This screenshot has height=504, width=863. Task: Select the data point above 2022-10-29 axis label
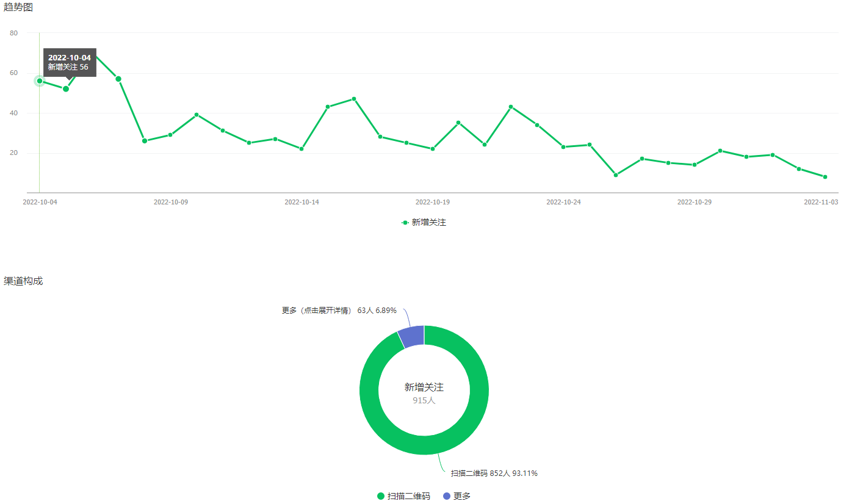(x=695, y=165)
